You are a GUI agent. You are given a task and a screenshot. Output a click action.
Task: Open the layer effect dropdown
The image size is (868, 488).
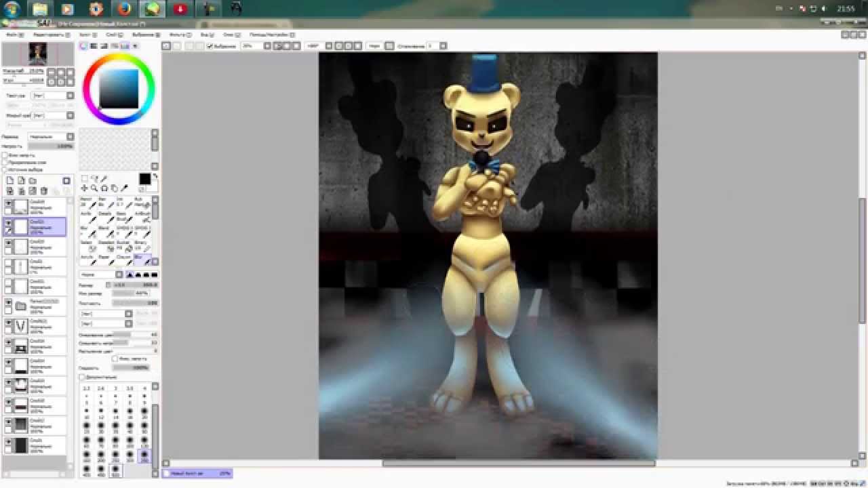click(52, 116)
